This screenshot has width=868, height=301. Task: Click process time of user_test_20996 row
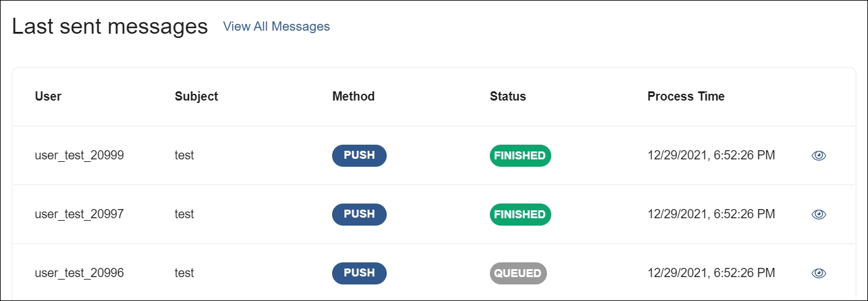tap(711, 273)
